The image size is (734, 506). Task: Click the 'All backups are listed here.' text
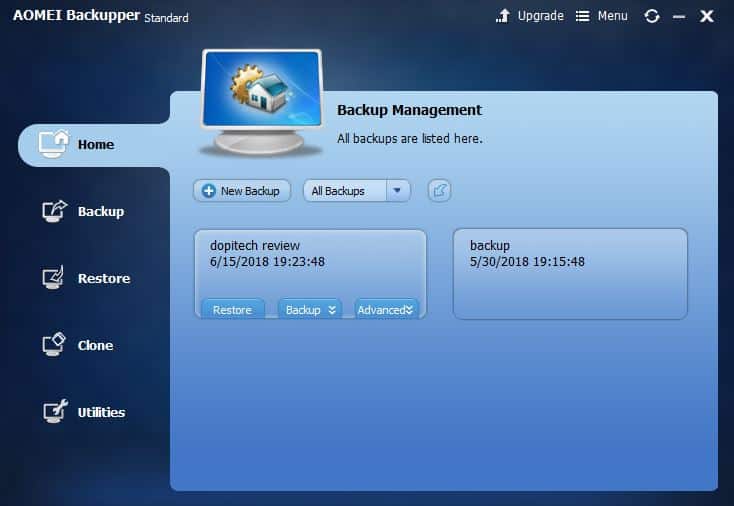click(410, 139)
